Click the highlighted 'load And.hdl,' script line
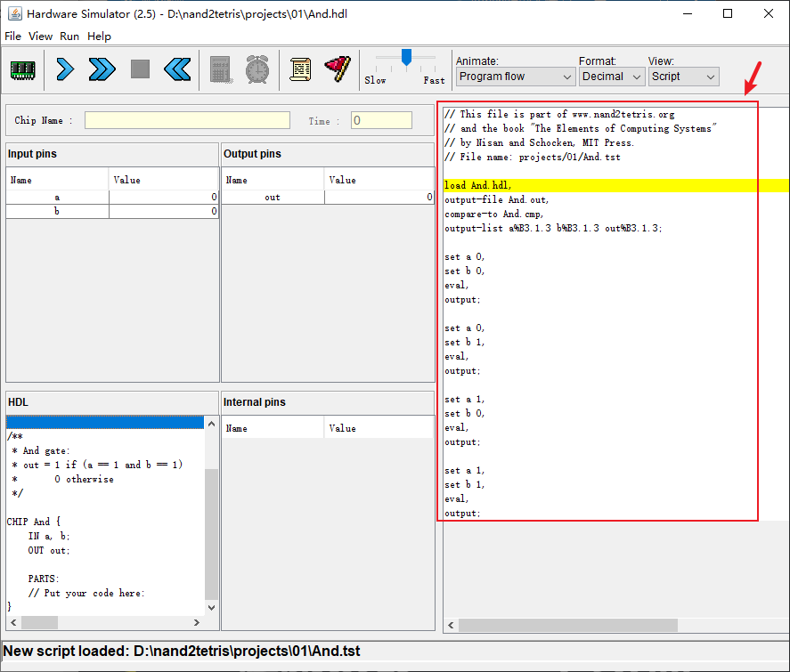This screenshot has width=790, height=672. (615, 186)
